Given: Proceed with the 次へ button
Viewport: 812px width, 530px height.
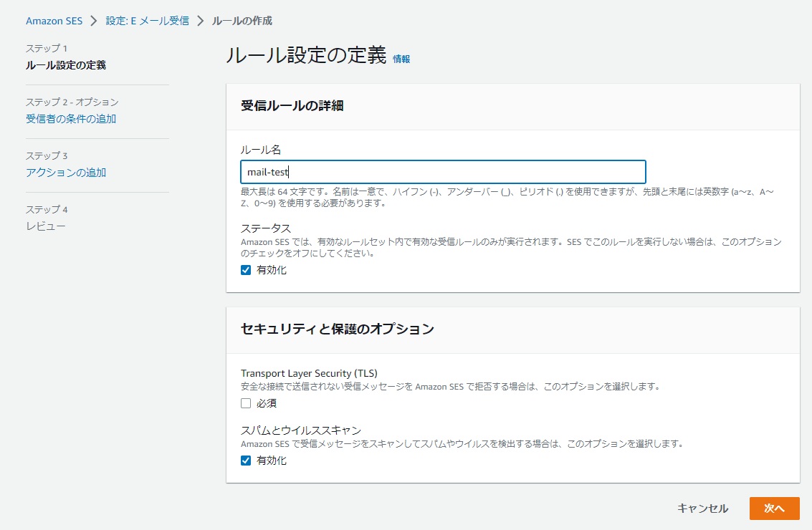Looking at the screenshot, I should point(774,509).
